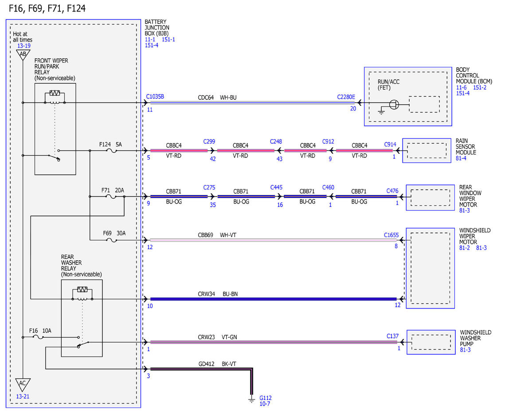Open the 13-21 page reference link
This screenshot has width=532, height=411.
23,397
